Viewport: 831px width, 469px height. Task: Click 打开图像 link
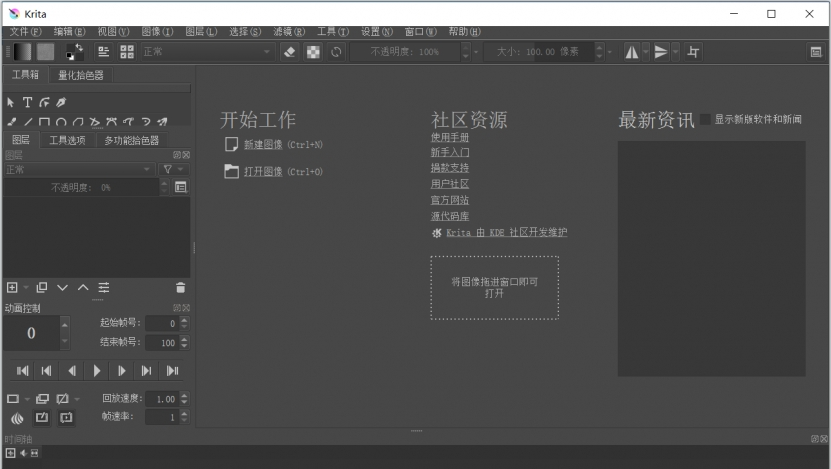coord(263,172)
